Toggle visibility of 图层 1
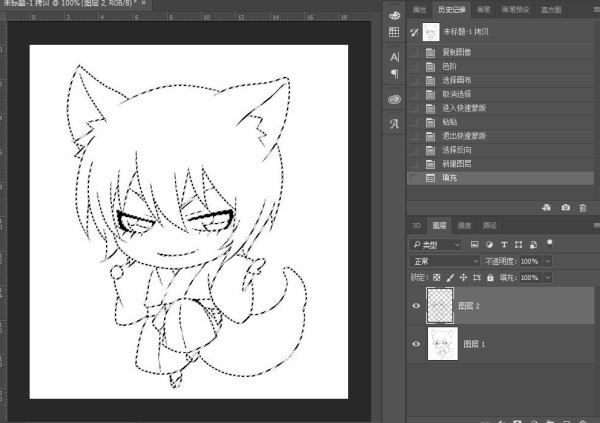The image size is (600, 423). click(x=416, y=345)
